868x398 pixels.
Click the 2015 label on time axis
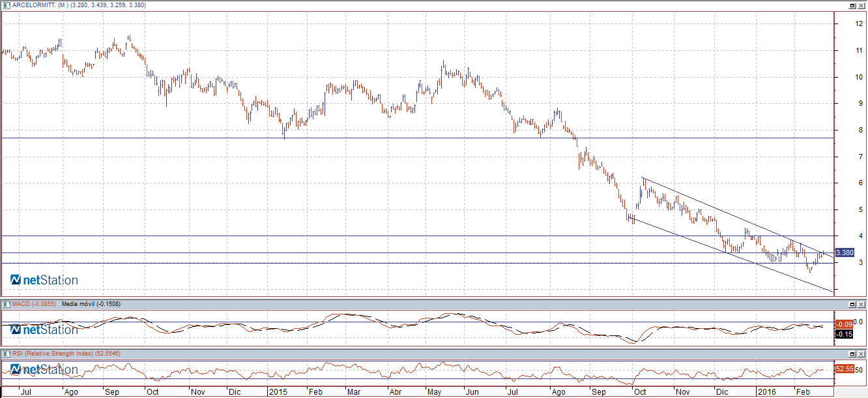tap(278, 393)
